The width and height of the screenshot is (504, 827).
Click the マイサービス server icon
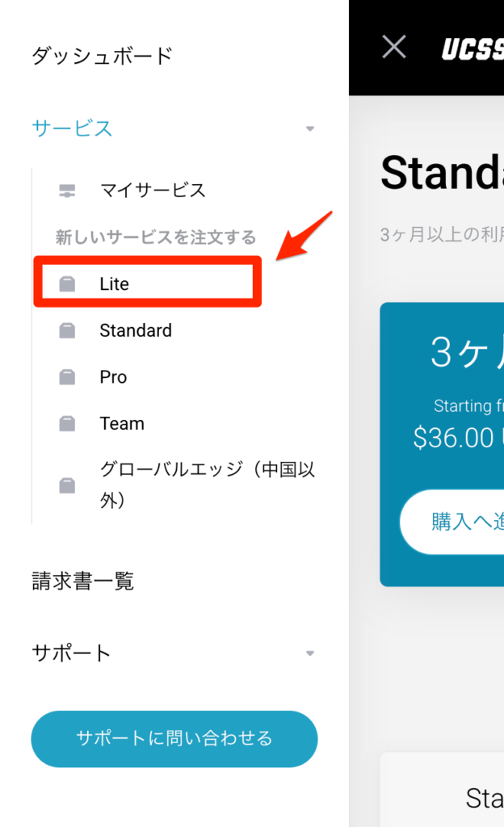pyautogui.click(x=67, y=191)
